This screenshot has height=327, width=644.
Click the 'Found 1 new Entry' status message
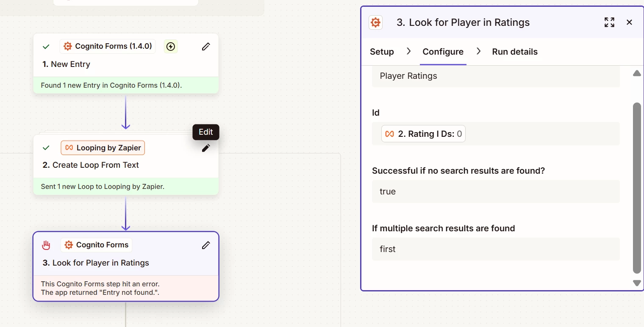111,86
